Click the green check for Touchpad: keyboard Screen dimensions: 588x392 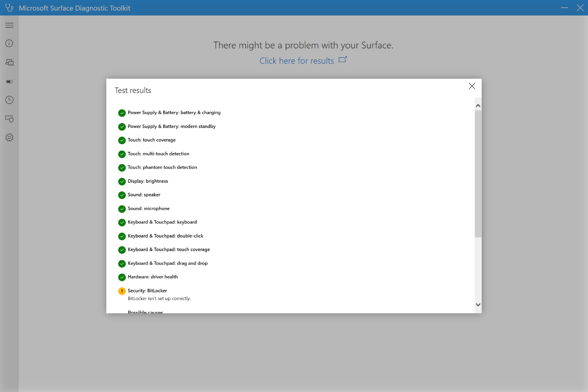click(x=122, y=222)
